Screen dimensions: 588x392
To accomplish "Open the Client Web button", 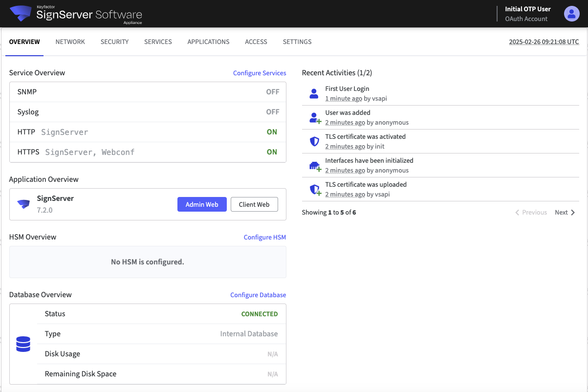I will [254, 205].
